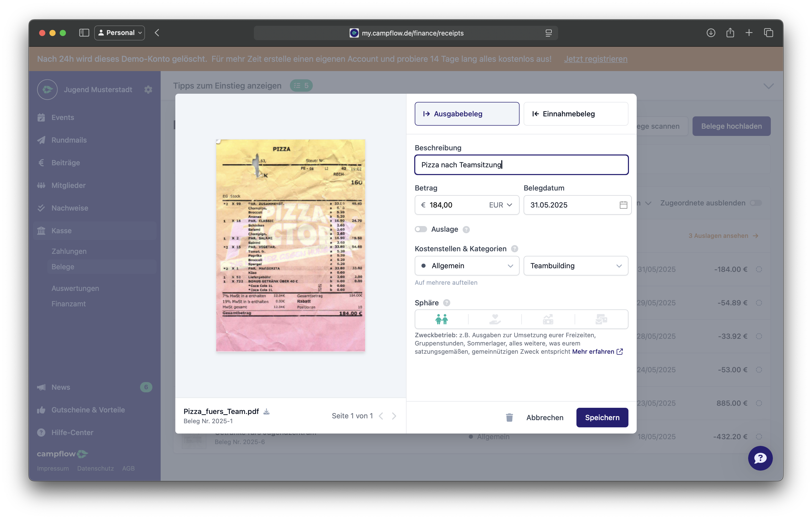The height and width of the screenshot is (519, 812).
Task: Select the hand-with-heart sphere icon
Action: point(495,319)
